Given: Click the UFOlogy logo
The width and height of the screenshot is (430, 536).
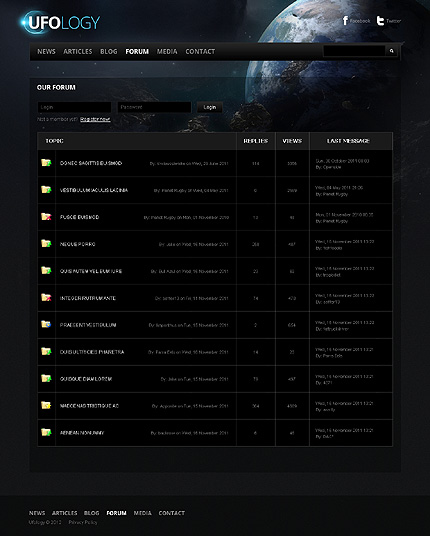Looking at the screenshot, I should click(61, 22).
